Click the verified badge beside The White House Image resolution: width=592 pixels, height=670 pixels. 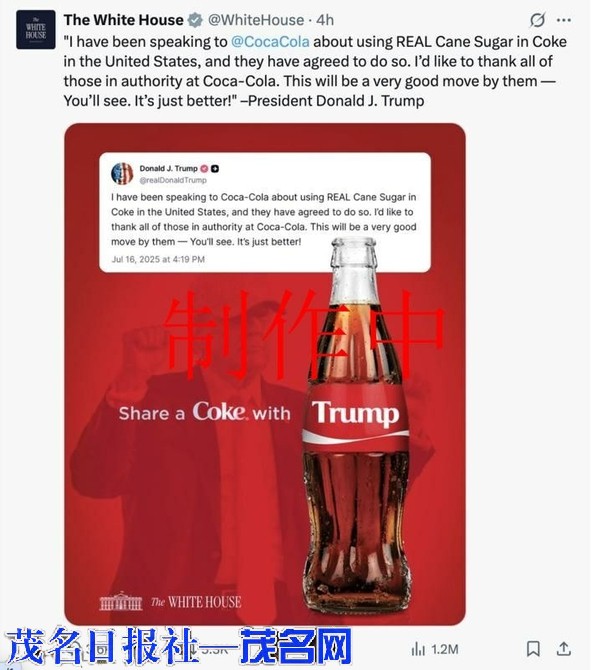195,20
